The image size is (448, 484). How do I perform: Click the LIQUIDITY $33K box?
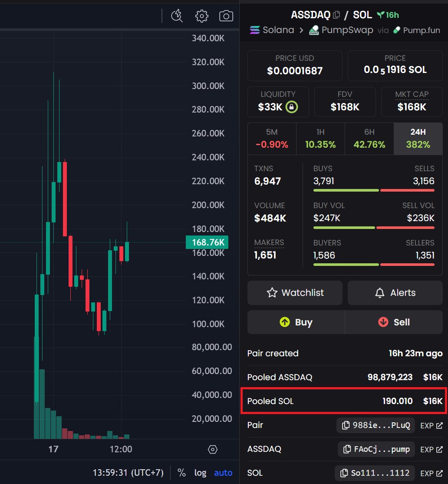click(278, 102)
